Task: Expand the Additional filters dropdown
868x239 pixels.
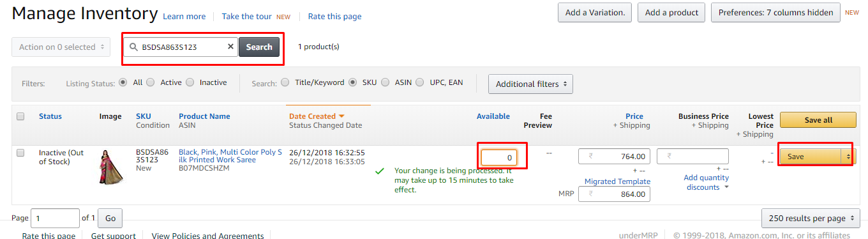Action: (530, 84)
